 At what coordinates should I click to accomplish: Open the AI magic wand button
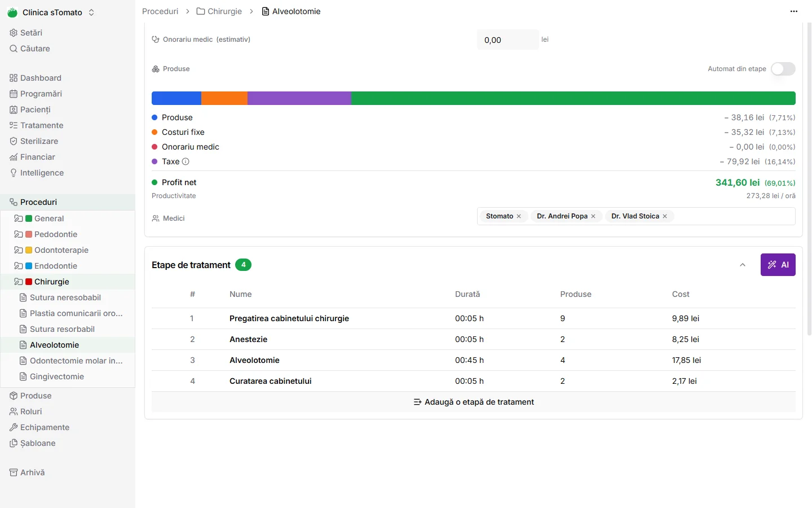pyautogui.click(x=778, y=265)
